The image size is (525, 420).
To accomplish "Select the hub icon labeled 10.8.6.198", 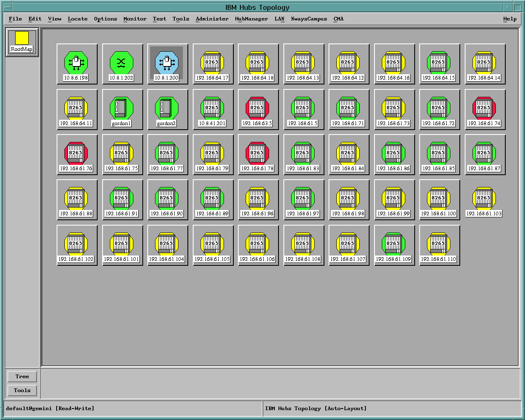I will pyautogui.click(x=77, y=62).
